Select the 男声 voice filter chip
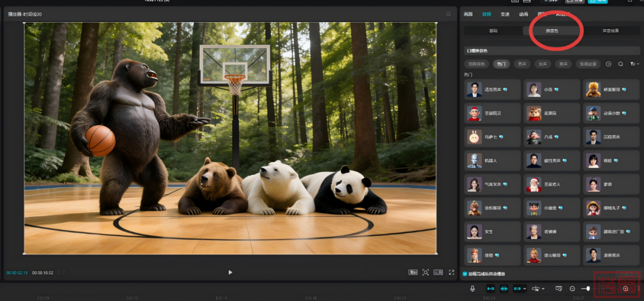Screen dimensions: 644x301 click(x=522, y=64)
